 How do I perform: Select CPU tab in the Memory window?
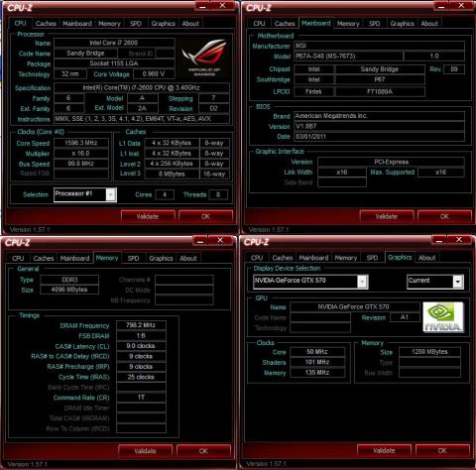[18, 258]
